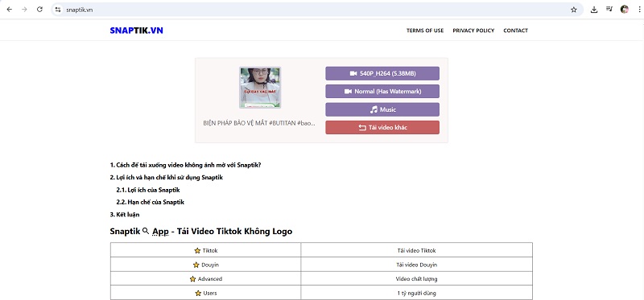Viewport: 644px width, 300px height.
Task: Go back with the browser back arrow
Action: pos(10,10)
